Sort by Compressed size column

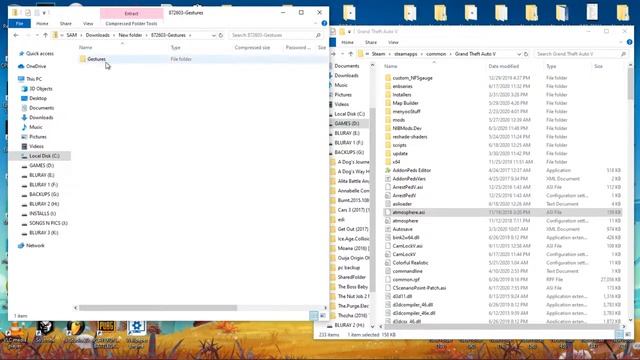(252, 48)
